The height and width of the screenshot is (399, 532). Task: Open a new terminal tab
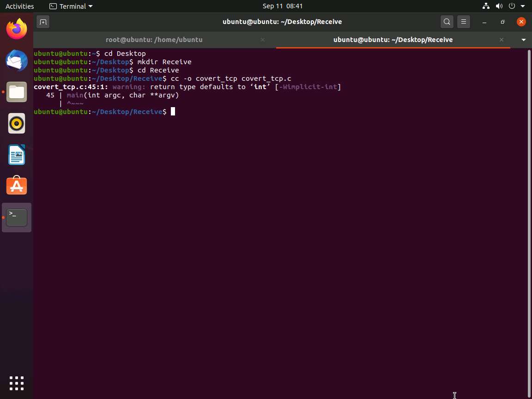click(43, 22)
